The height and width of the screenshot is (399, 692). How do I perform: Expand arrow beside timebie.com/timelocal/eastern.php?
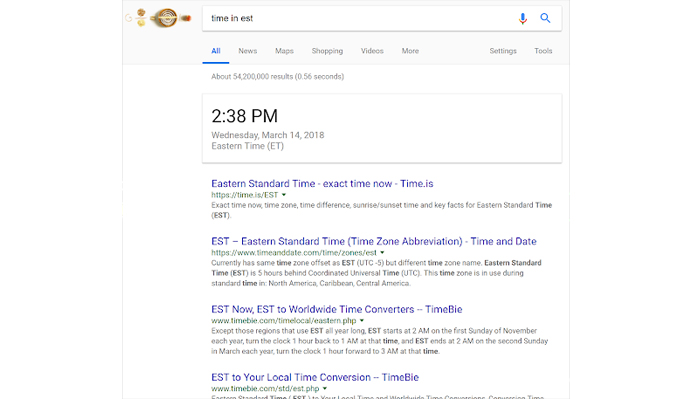[x=361, y=320]
